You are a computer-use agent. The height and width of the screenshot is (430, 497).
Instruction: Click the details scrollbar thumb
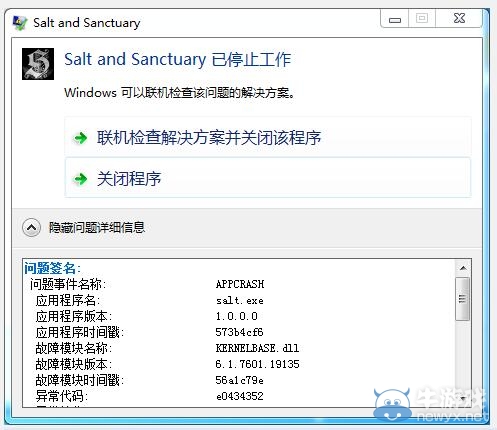462,299
